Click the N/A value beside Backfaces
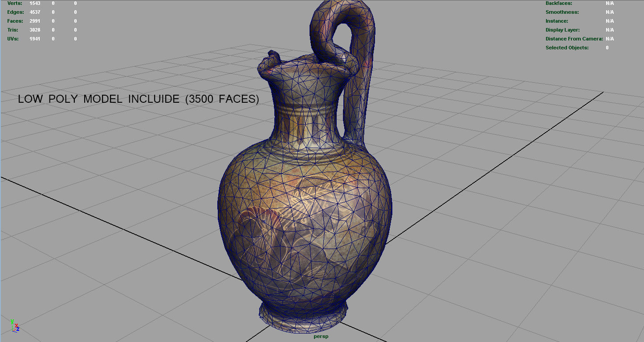 click(610, 3)
